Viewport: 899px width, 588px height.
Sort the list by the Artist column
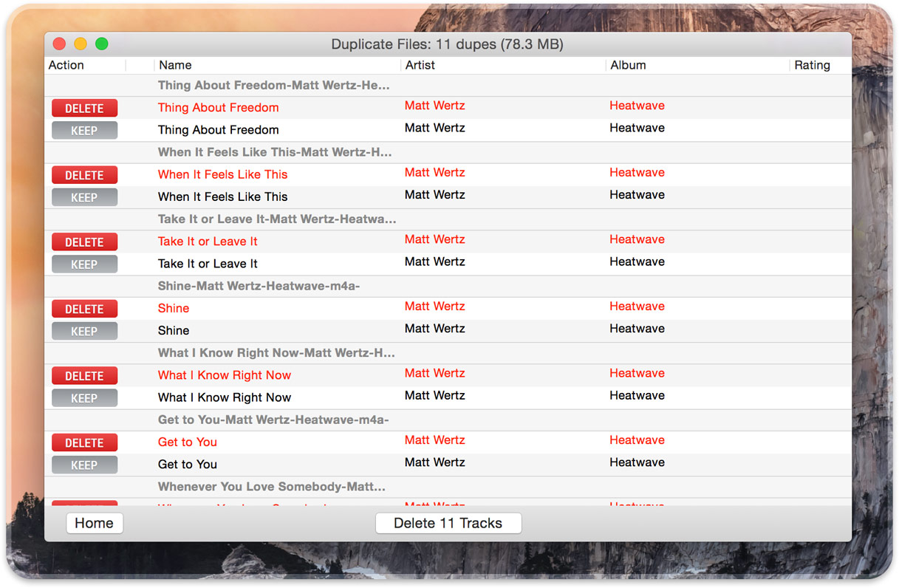[420, 65]
